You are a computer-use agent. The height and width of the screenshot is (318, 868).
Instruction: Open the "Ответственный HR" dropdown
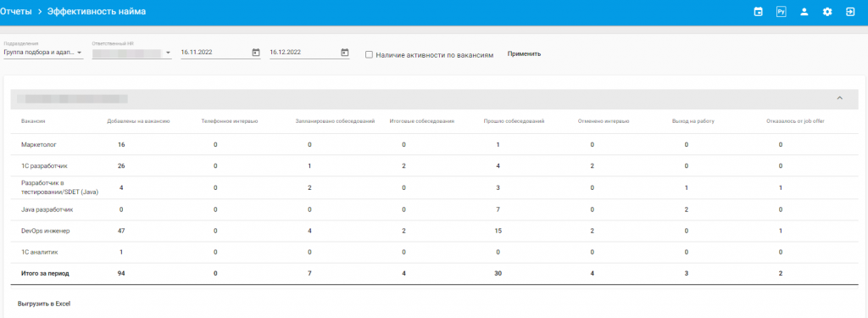(x=131, y=53)
